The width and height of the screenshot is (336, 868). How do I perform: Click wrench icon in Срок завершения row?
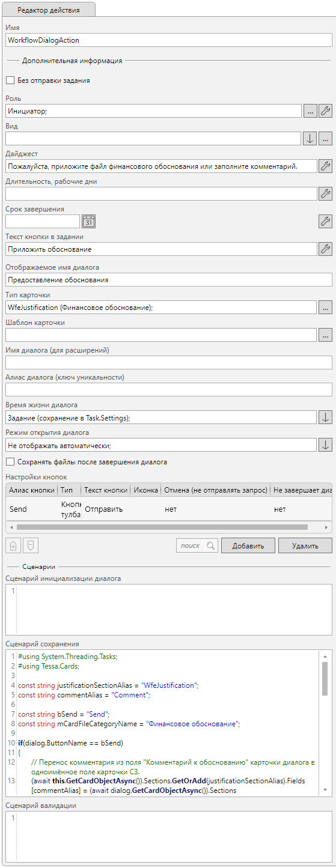[x=325, y=221]
